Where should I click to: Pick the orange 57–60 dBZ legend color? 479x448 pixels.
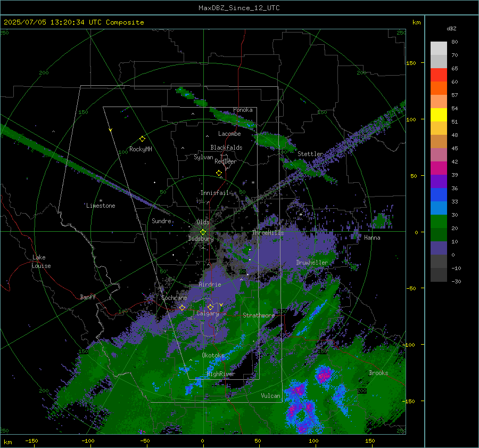click(x=439, y=88)
